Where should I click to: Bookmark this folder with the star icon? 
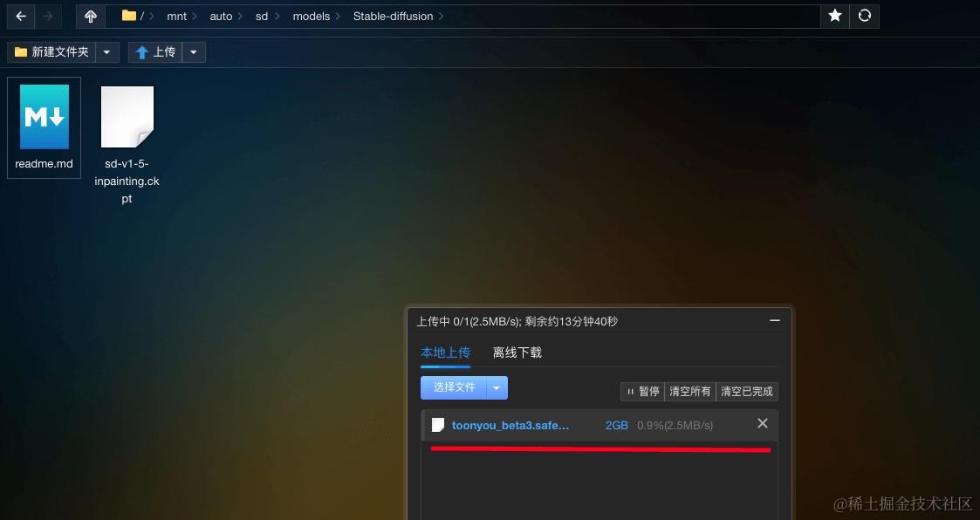[835, 17]
